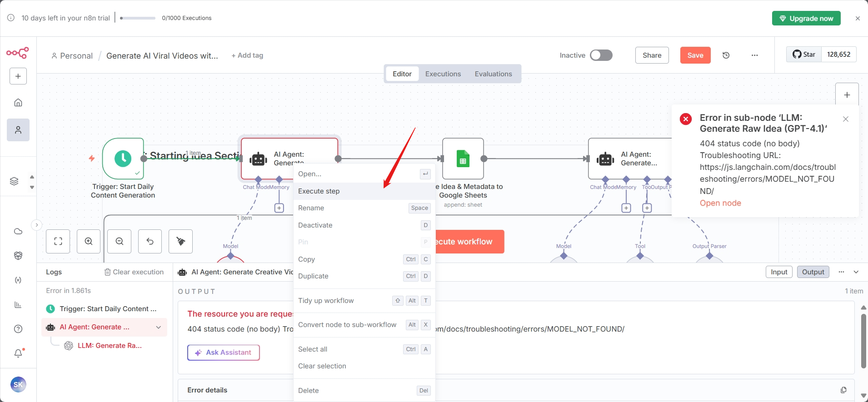Image resolution: width=868 pixels, height=402 pixels.
Task: Open the Personal user icon in sidebar
Action: coord(18,130)
